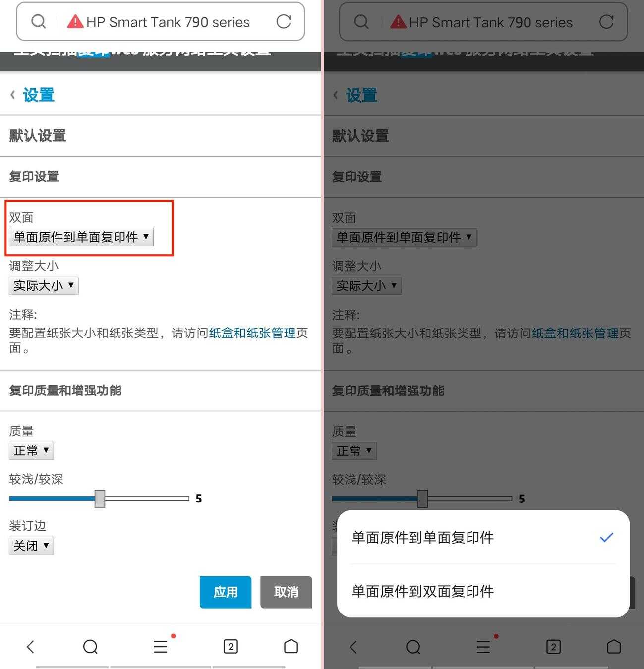Screen dimensions: 644x669
Task: Tap the red warning triangle in left address bar
Action: click(75, 21)
